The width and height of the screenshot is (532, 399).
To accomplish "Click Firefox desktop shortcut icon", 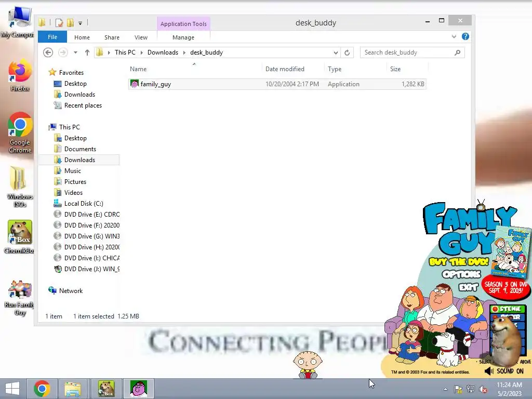I will click(20, 76).
